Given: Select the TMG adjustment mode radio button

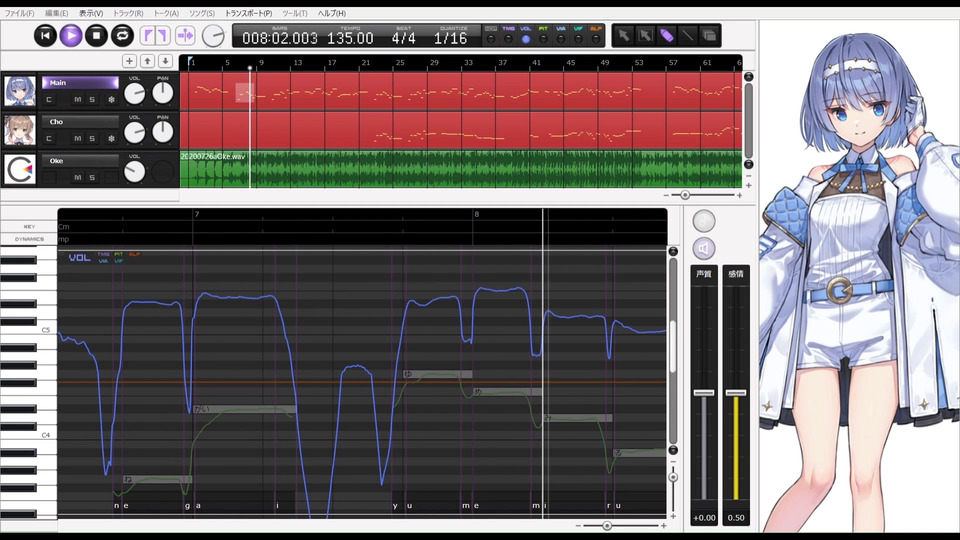Looking at the screenshot, I should pos(508,39).
